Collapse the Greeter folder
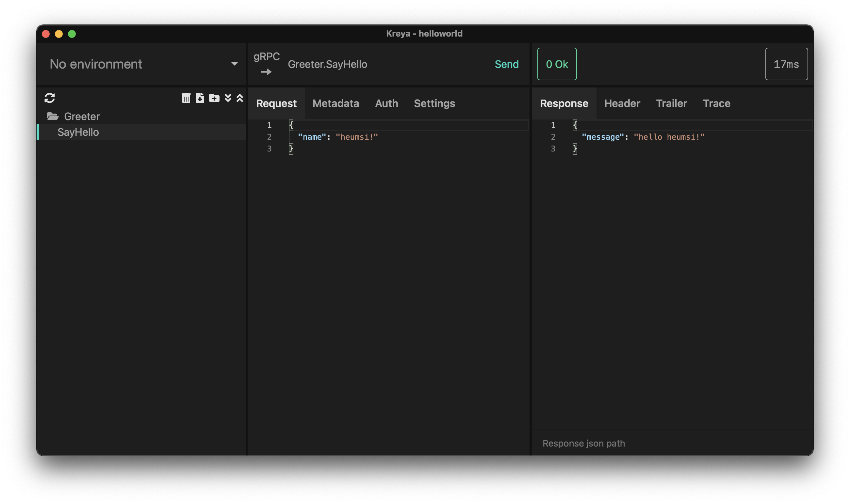Screen dimensions: 850x504 (x=82, y=117)
